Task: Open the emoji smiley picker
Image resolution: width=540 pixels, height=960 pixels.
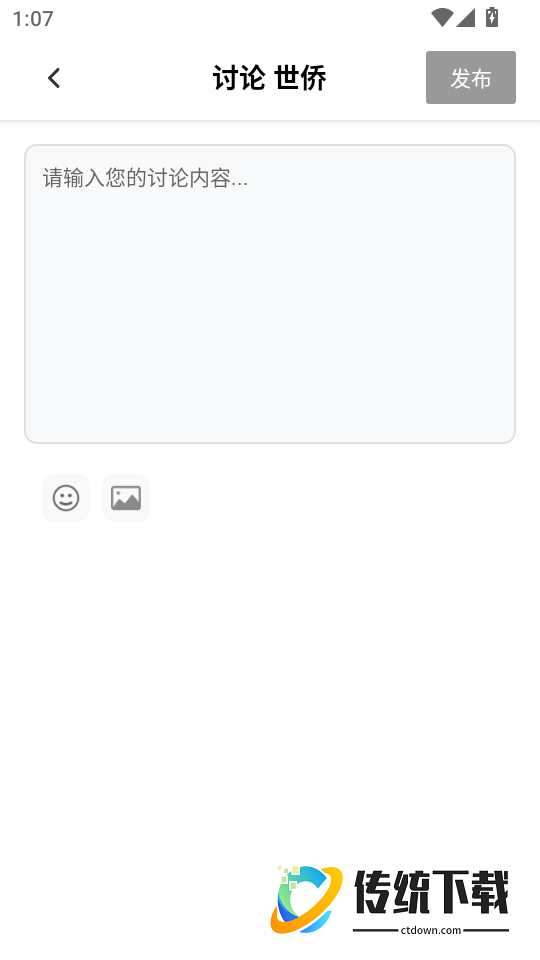Action: [x=66, y=498]
